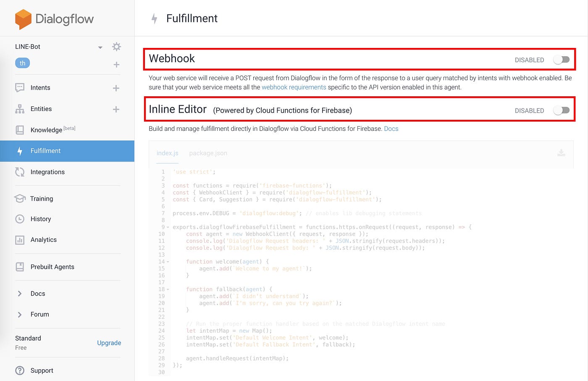Viewport: 588px width, 381px height.
Task: Open the Training section
Action: point(42,198)
